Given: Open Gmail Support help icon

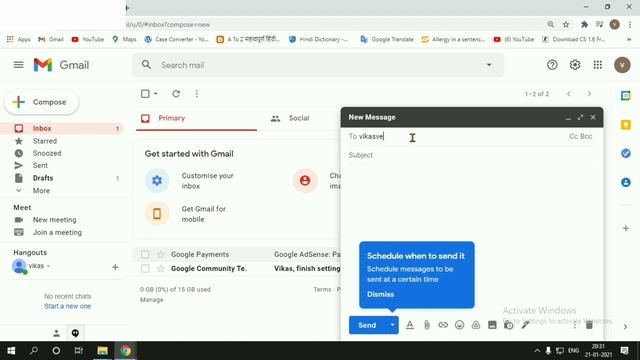Looking at the screenshot, I should coord(552,65).
